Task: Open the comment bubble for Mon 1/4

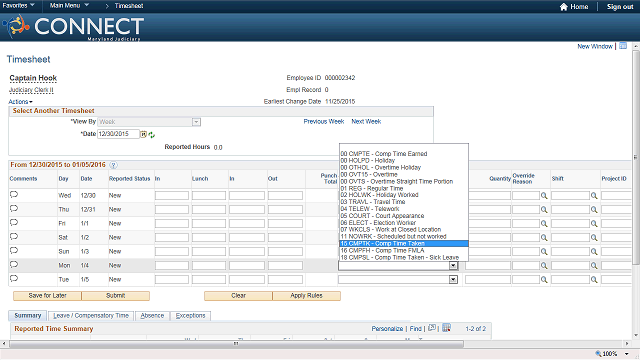Action: (14, 264)
